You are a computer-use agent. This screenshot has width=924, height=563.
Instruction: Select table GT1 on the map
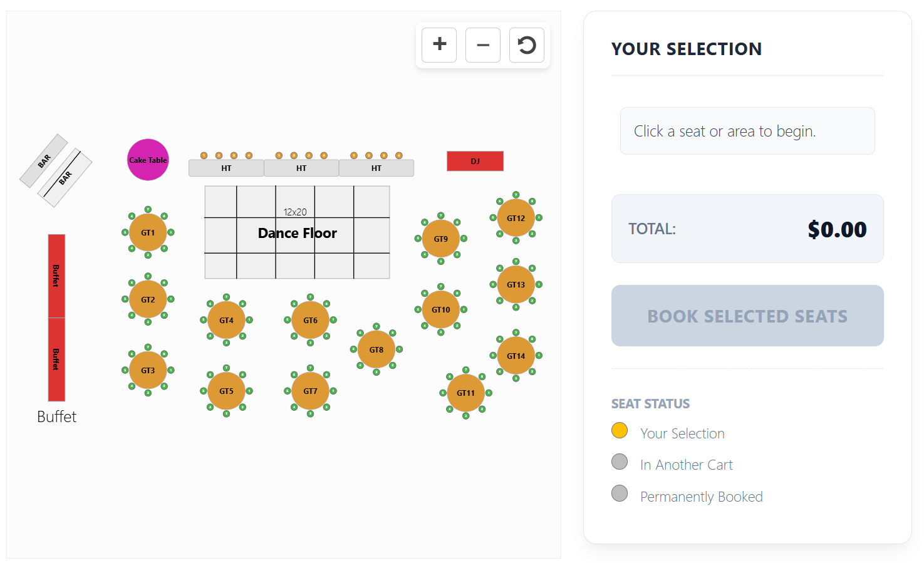[148, 233]
